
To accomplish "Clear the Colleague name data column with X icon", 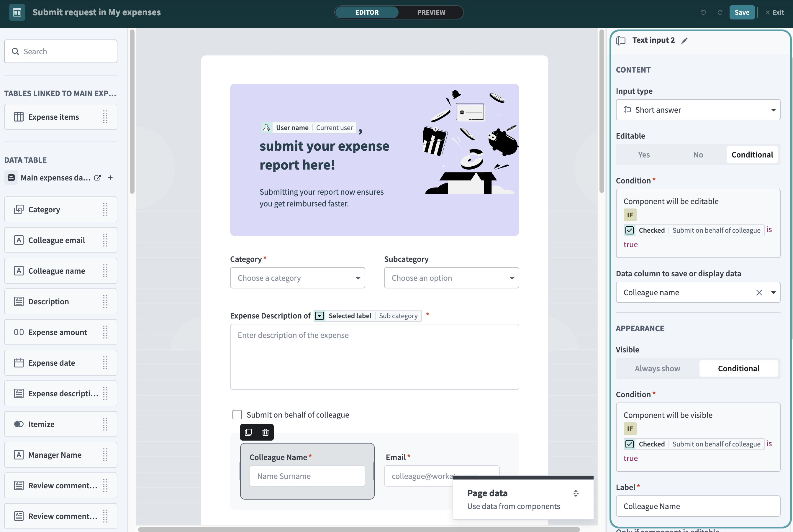I will (x=759, y=293).
